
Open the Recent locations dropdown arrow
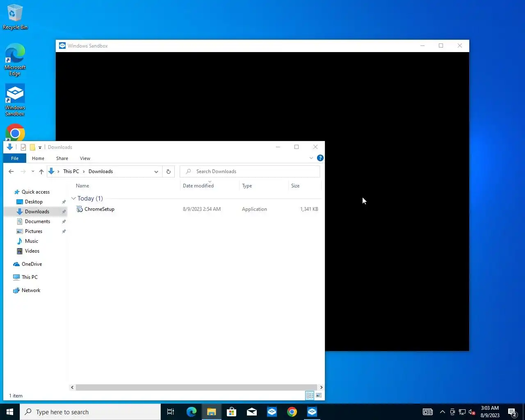click(33, 171)
